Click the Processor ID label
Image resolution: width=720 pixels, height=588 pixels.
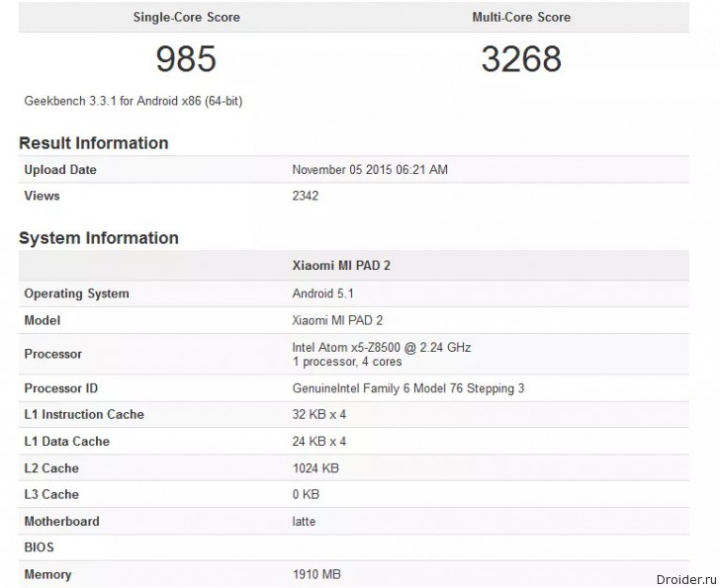pos(60,388)
